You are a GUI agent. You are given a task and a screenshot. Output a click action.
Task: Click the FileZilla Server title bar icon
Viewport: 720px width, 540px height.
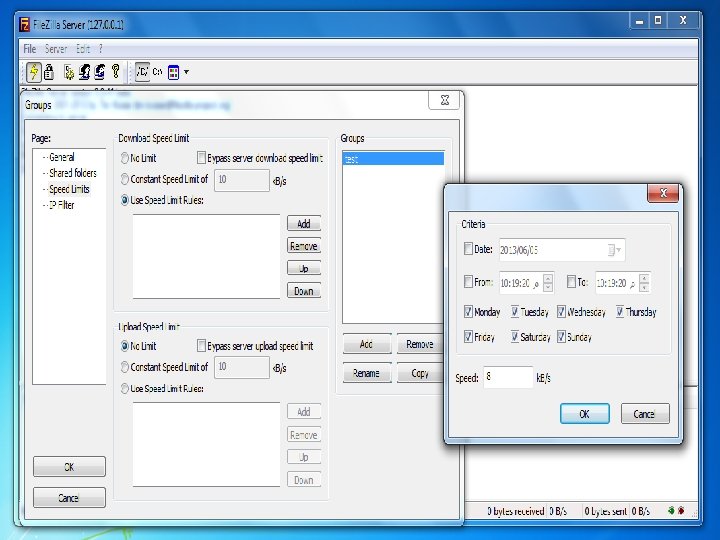coord(24,24)
